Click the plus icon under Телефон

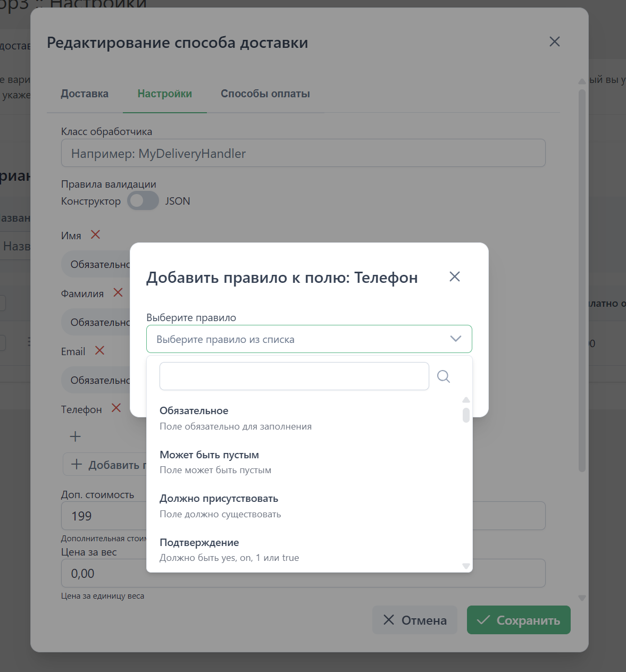pos(76,436)
